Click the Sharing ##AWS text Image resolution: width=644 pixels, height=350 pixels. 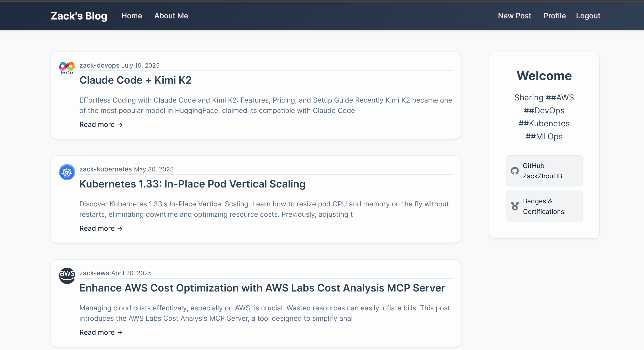[544, 98]
